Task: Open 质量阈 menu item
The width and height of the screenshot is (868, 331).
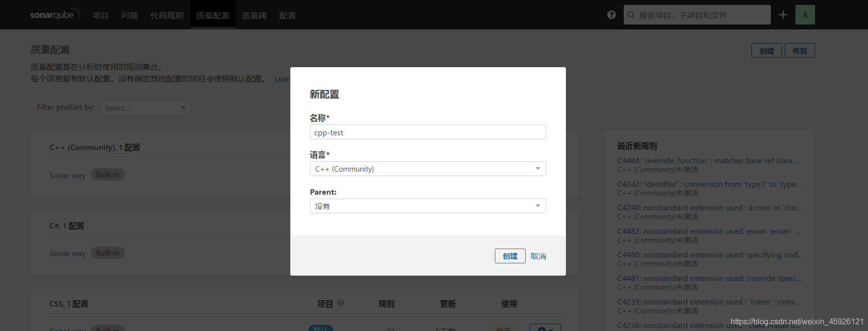Action: coord(254,15)
